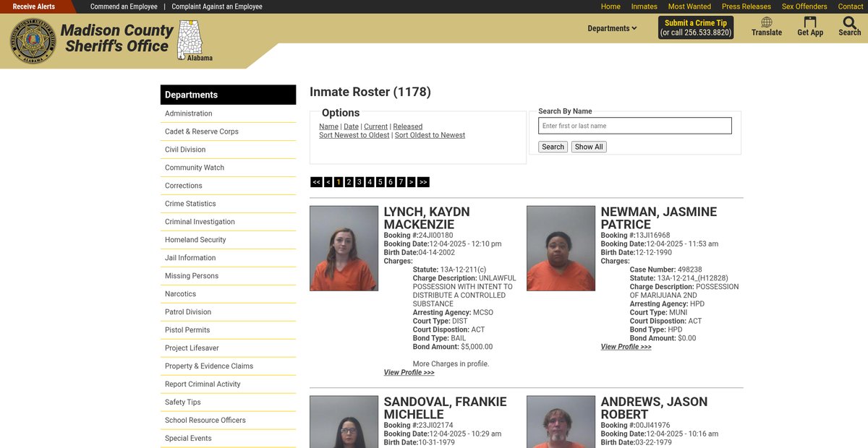Select Pistol Permits in sidebar

tap(228, 330)
